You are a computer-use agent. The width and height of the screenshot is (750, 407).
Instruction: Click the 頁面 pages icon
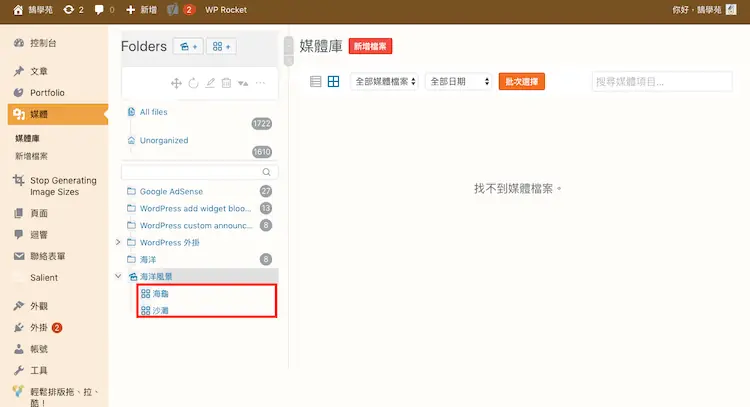[19, 213]
